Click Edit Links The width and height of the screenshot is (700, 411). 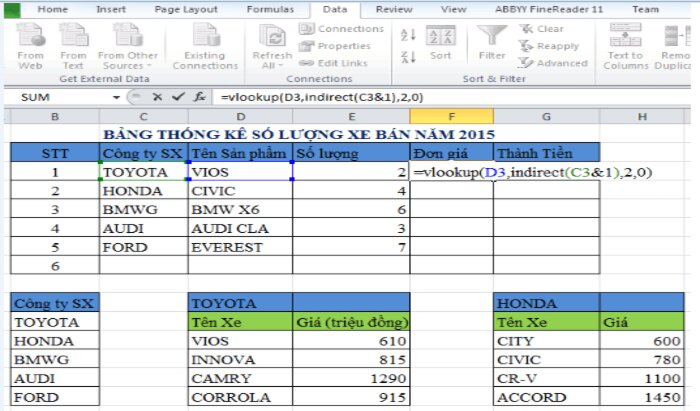click(333, 63)
